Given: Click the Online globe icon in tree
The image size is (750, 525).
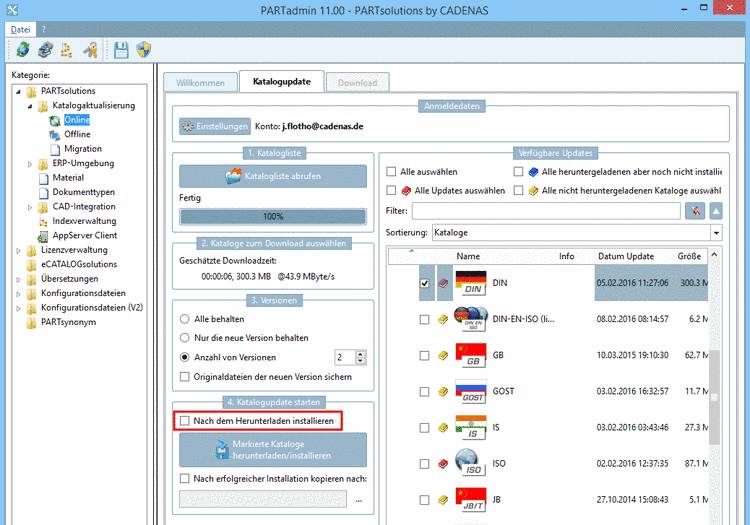Looking at the screenshot, I should 55,120.
